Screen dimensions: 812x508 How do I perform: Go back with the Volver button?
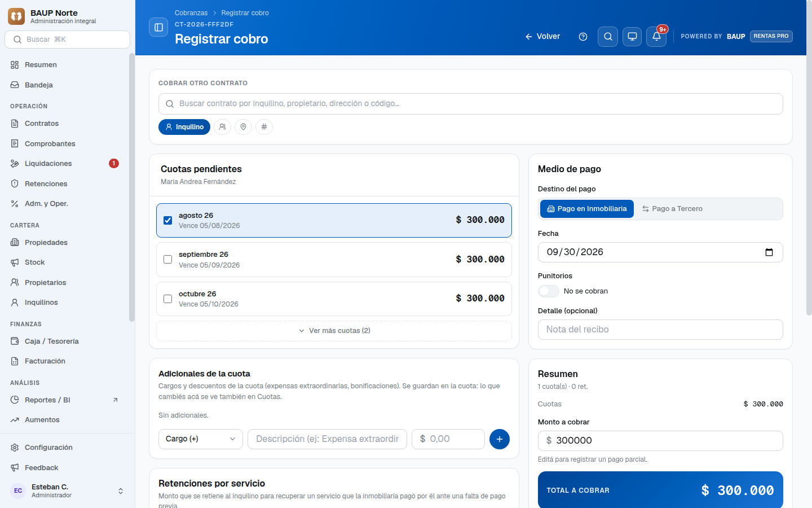(542, 37)
